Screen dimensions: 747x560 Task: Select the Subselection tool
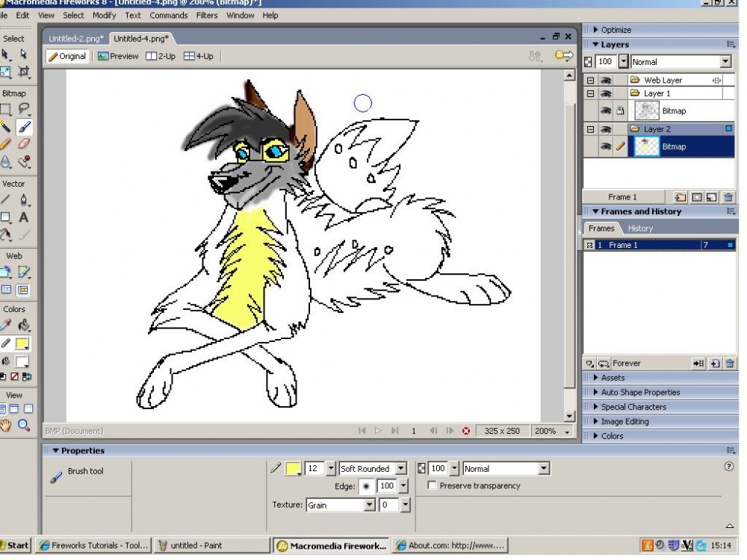click(23, 55)
